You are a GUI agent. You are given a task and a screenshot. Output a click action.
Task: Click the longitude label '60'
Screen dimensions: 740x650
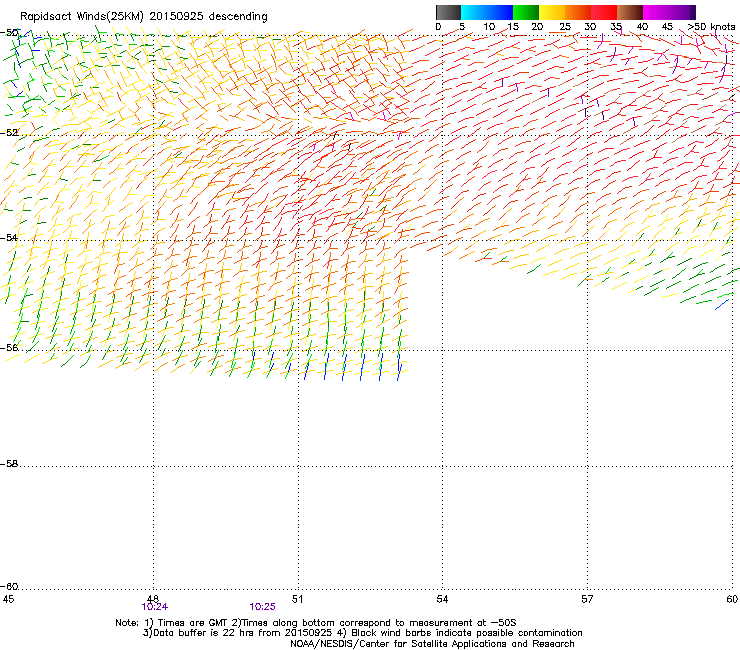(732, 599)
